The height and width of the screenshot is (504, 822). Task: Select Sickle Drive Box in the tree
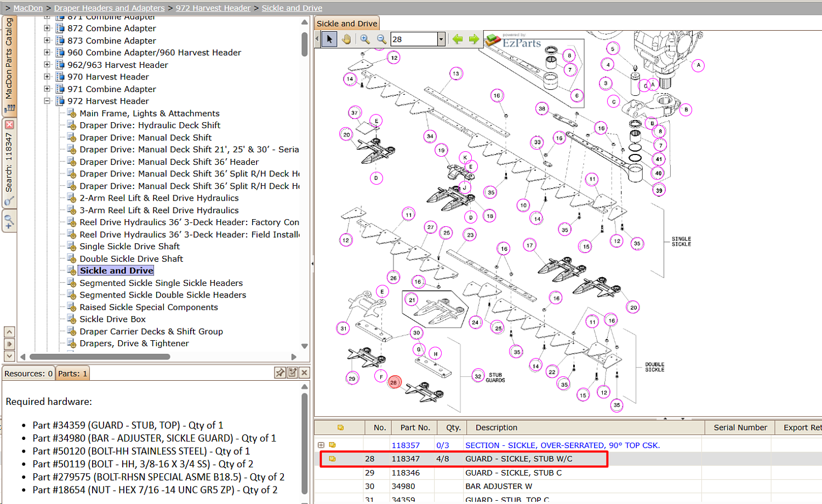112,319
